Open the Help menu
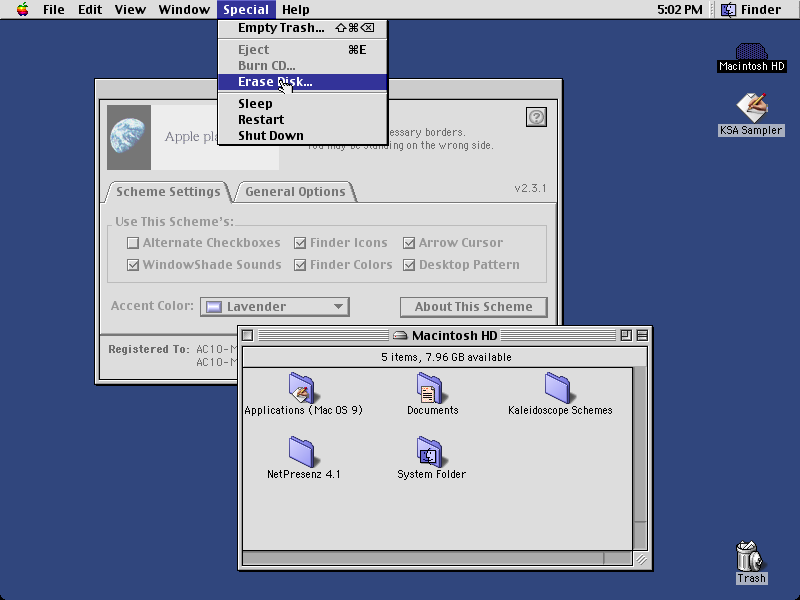This screenshot has width=800, height=600. click(x=296, y=10)
